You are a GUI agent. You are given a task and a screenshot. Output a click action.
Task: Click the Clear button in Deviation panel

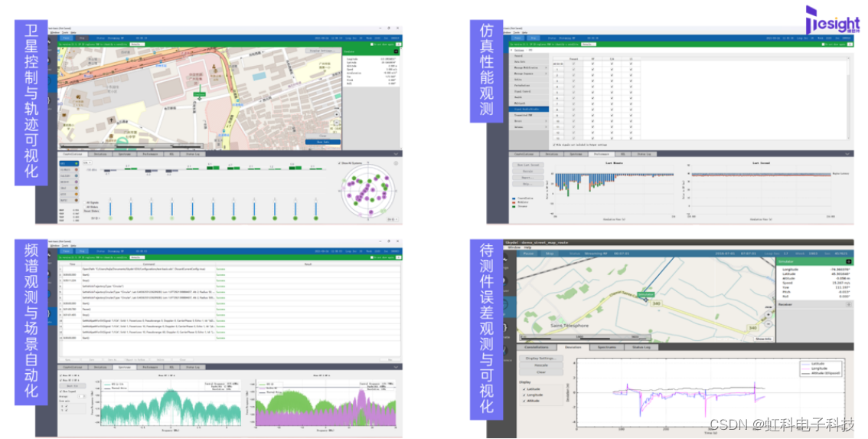tap(541, 372)
